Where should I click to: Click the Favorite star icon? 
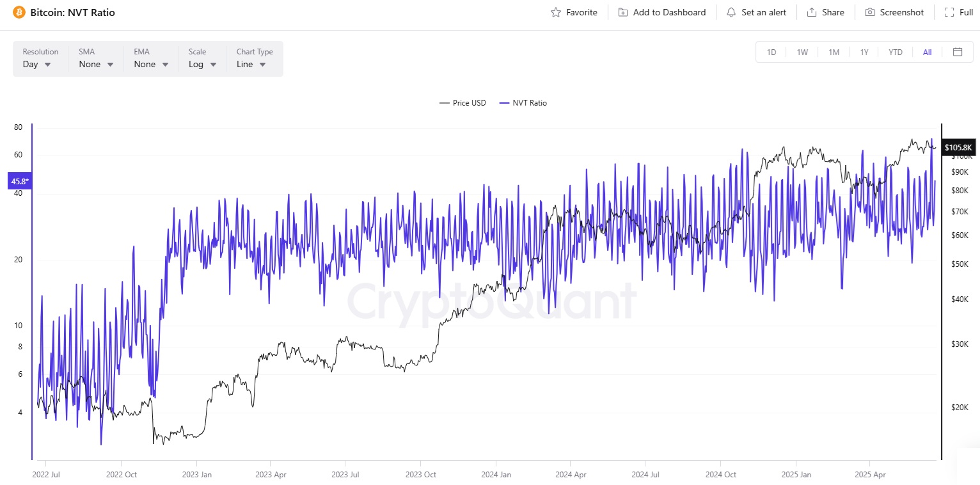[556, 12]
